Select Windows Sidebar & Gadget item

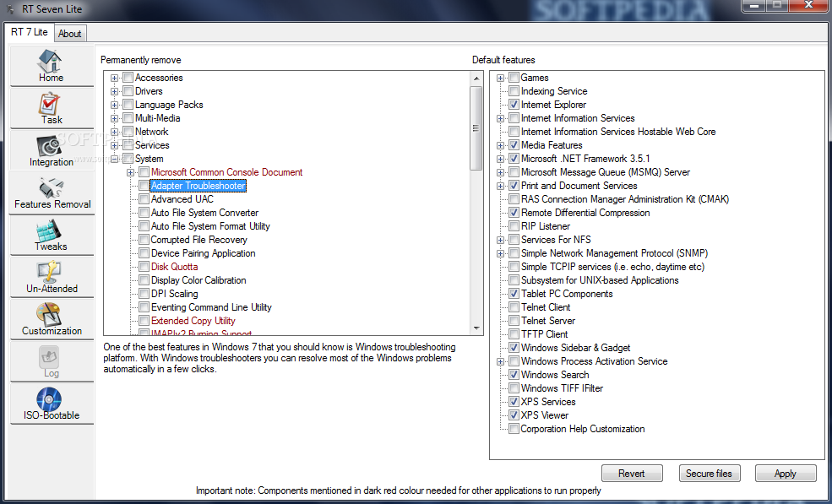coord(576,348)
